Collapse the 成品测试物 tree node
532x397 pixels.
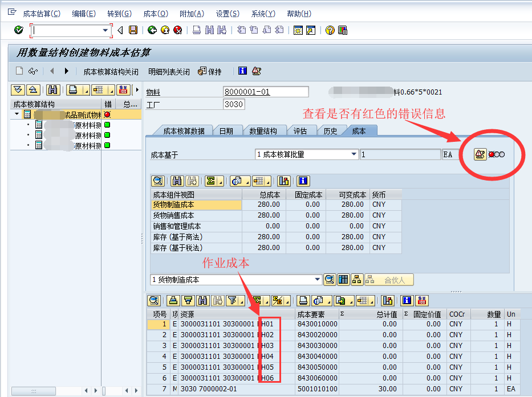(x=16, y=113)
